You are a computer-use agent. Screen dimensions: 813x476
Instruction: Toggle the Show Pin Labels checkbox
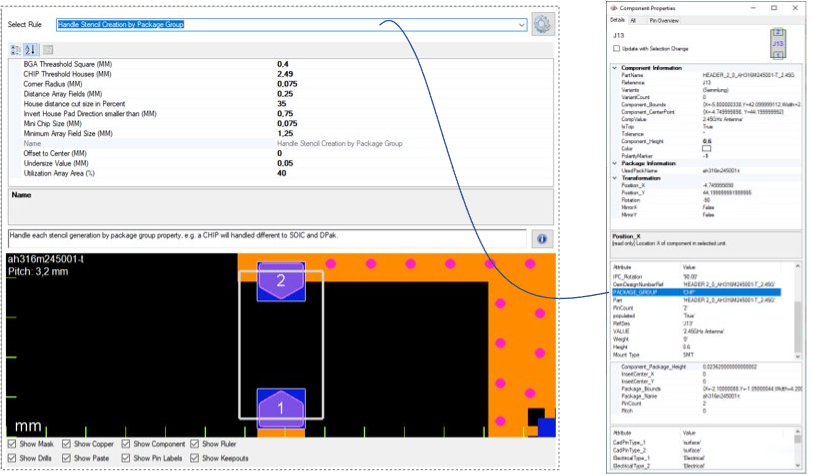point(126,458)
